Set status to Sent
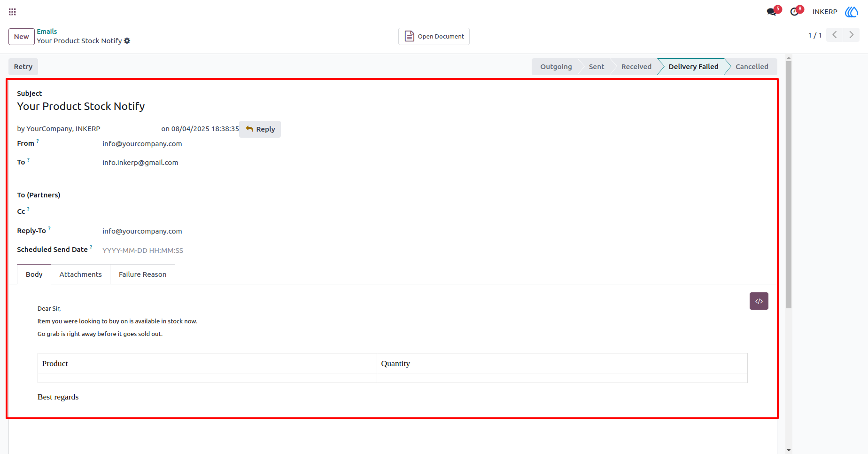Image resolution: width=868 pixels, height=454 pixels. tap(597, 67)
